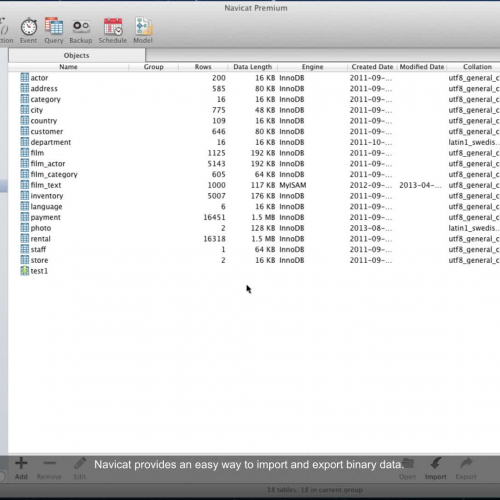This screenshot has height=500, width=500.
Task: Select the film_actor table name
Action: click(x=48, y=163)
